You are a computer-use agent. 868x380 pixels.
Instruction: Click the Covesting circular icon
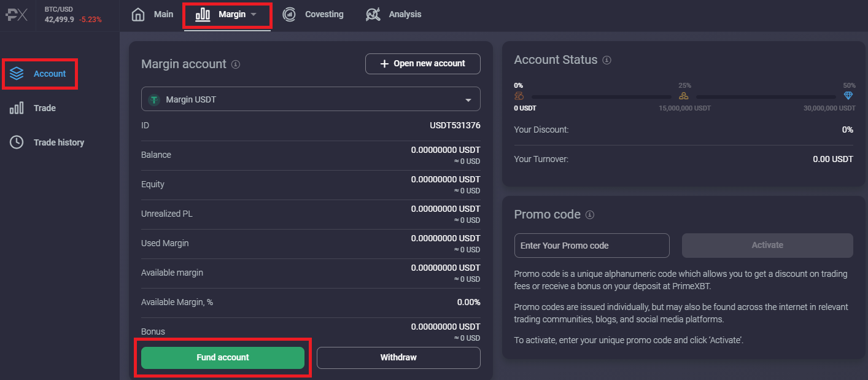[x=289, y=14]
